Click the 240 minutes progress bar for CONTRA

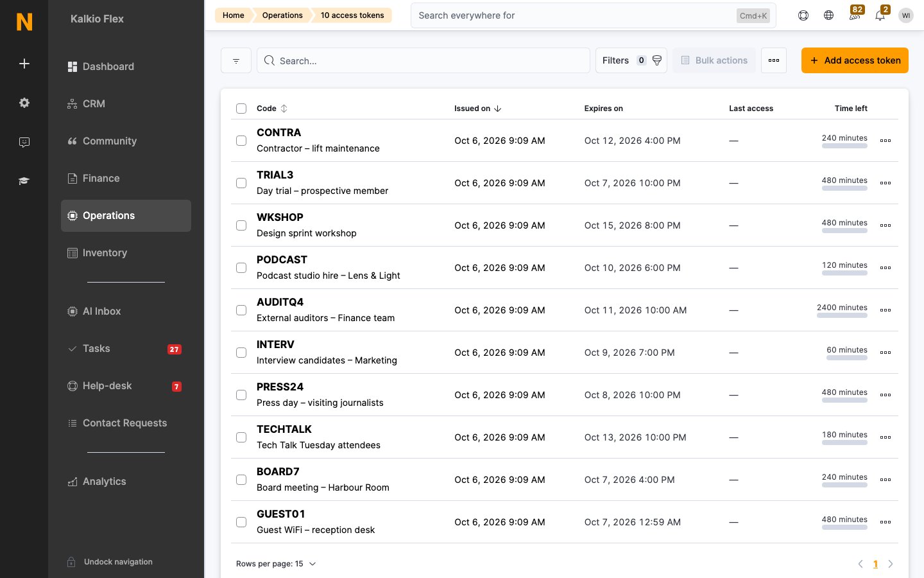click(x=844, y=146)
